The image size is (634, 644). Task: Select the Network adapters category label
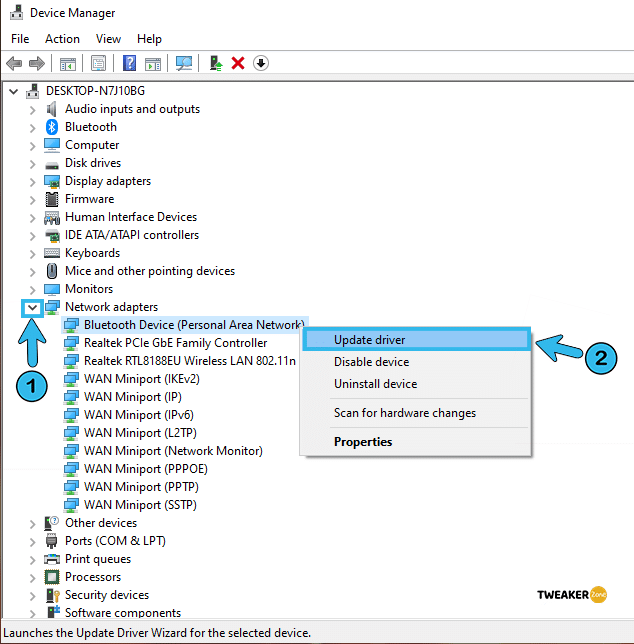tap(111, 307)
